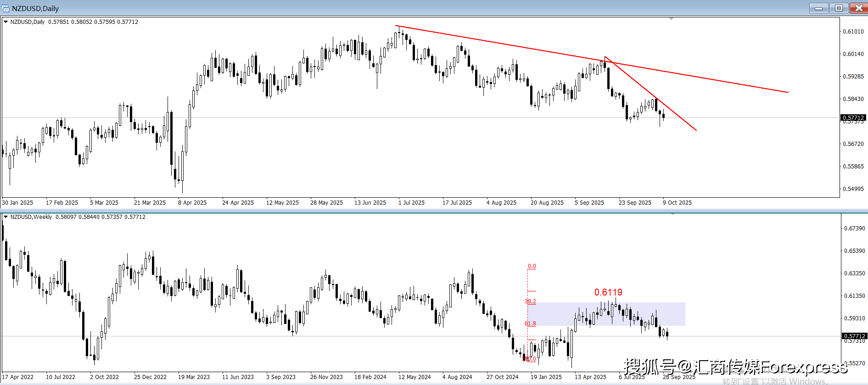Click the chart window icon in title bar
Image resolution: width=868 pixels, height=385 pixels.
[x=6, y=8]
